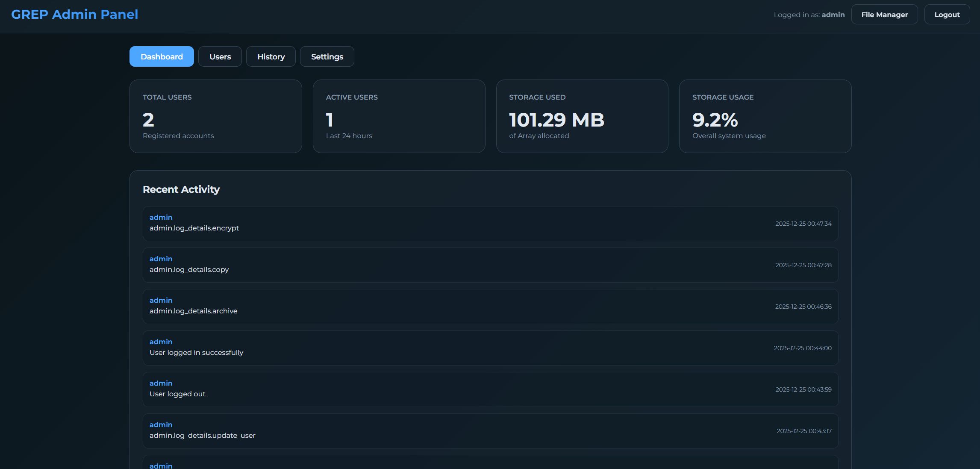Screen dimensions: 980x469
Task: Select the Active Users stat card
Action: [399, 116]
